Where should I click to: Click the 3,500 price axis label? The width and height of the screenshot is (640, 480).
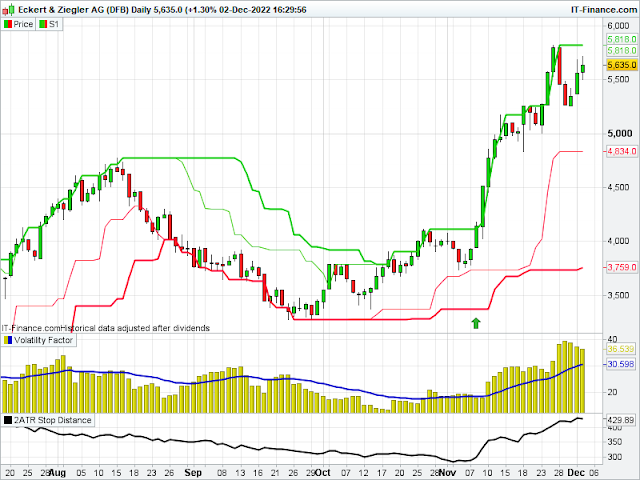(618, 295)
